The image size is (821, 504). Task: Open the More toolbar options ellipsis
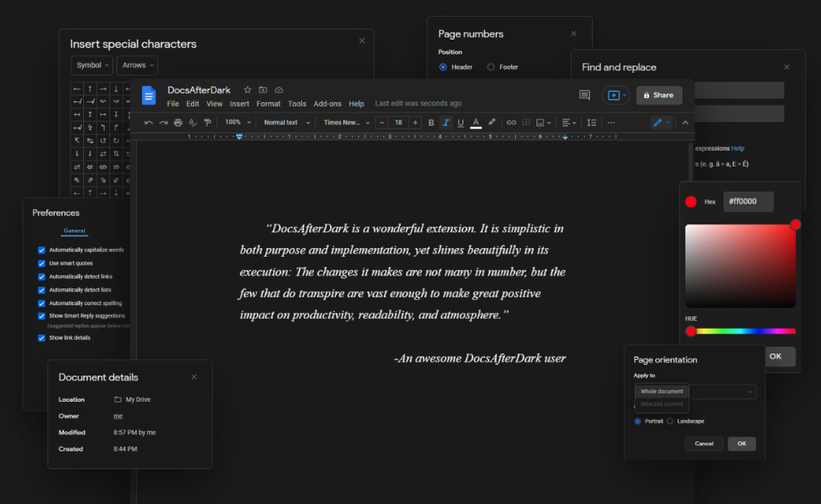(x=611, y=123)
